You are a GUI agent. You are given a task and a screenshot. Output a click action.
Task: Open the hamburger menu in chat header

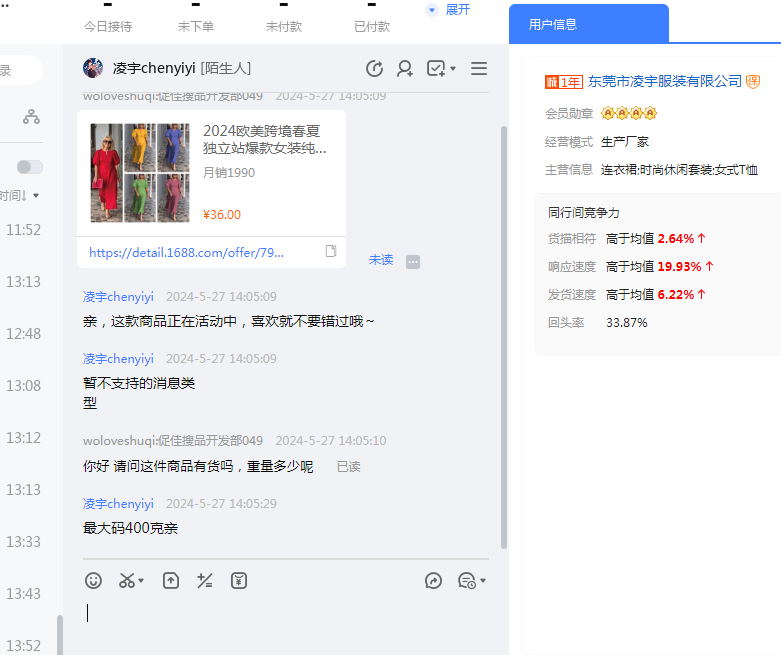pyautogui.click(x=479, y=68)
